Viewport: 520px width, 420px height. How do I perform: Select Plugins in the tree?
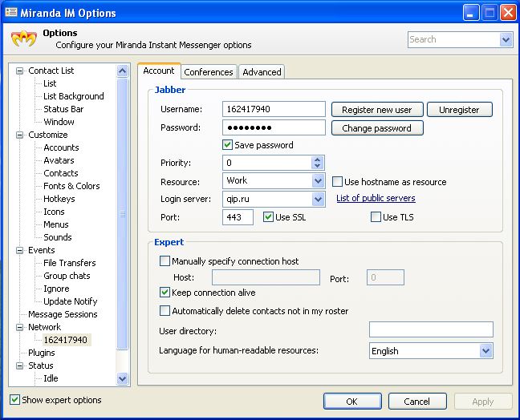coord(42,353)
